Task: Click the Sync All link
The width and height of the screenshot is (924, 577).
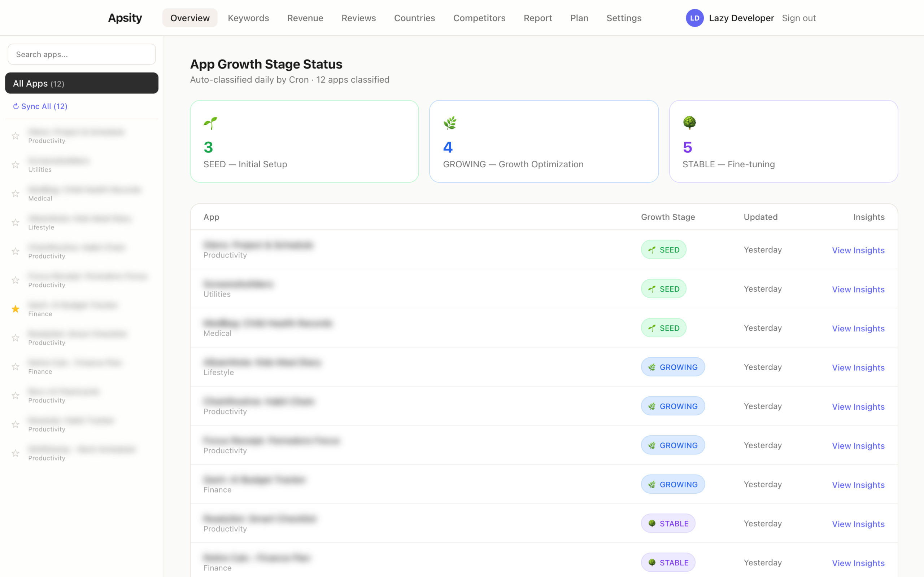Action: coord(44,106)
